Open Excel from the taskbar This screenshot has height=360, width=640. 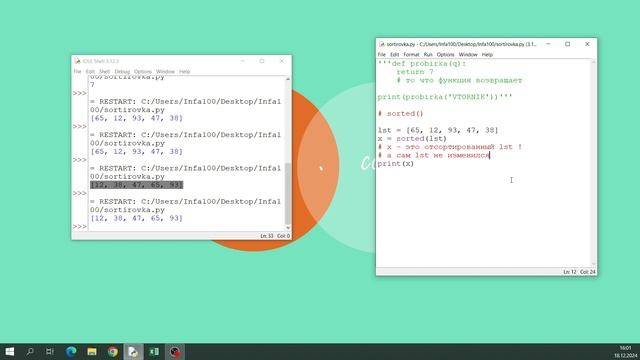pyautogui.click(x=154, y=351)
